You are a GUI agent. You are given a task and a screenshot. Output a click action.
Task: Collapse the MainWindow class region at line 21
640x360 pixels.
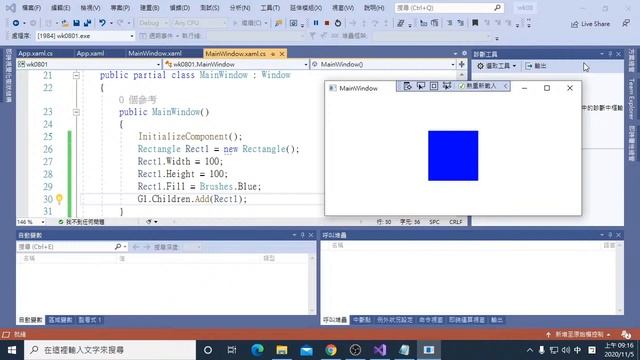click(x=76, y=76)
